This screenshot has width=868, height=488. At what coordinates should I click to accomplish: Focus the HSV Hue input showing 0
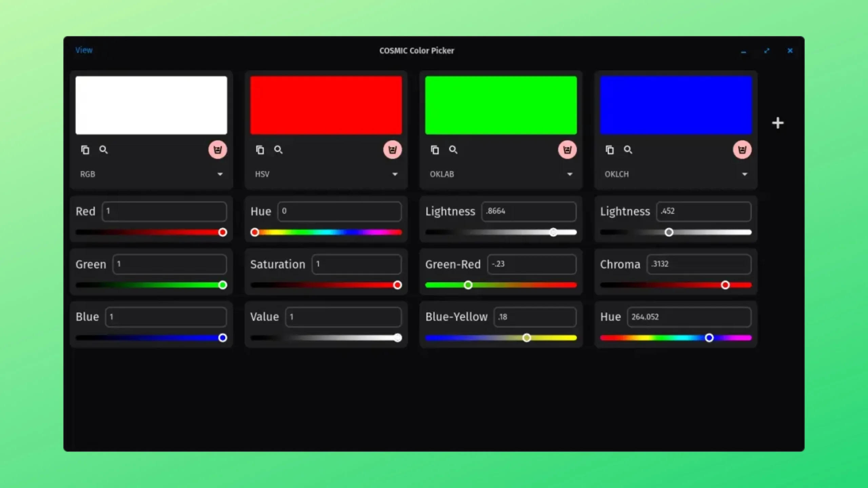(x=340, y=211)
